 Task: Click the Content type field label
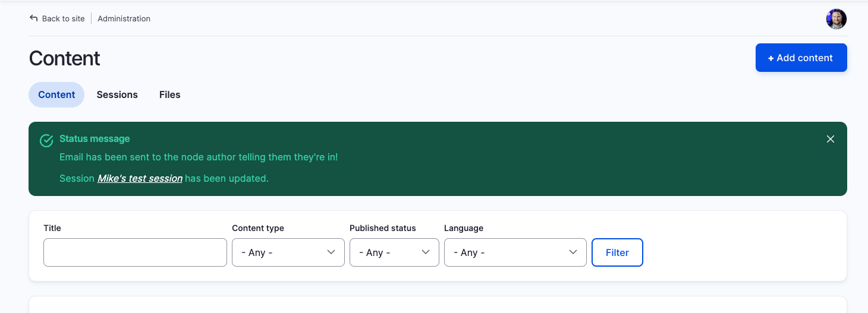258,228
